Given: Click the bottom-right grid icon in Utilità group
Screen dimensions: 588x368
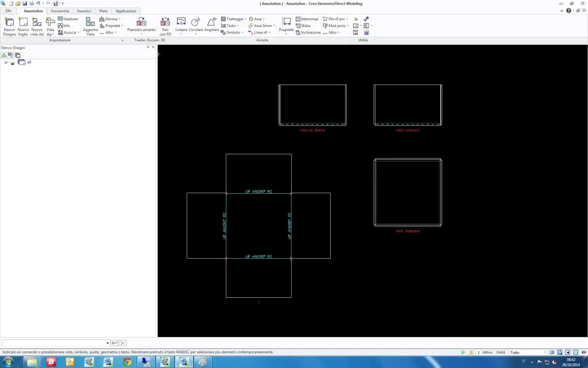Looking at the screenshot, I should point(366,33).
